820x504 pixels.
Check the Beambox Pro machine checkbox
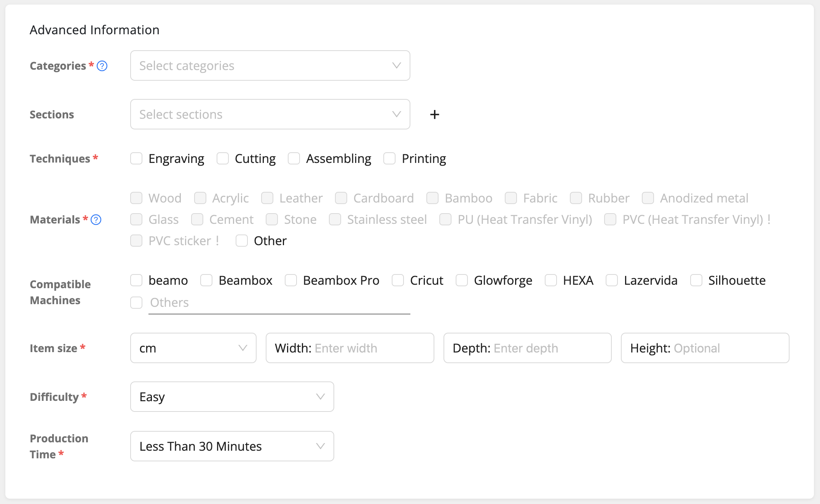coord(291,281)
